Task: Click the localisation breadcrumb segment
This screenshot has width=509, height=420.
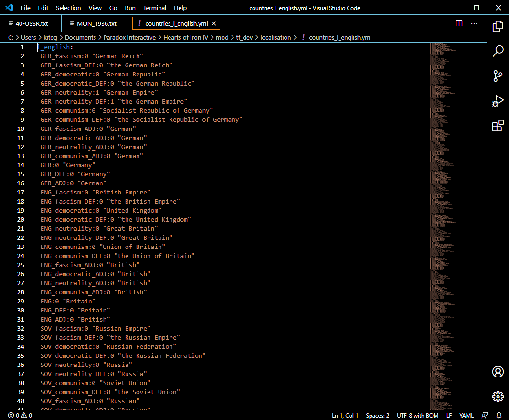Action: (x=276, y=37)
